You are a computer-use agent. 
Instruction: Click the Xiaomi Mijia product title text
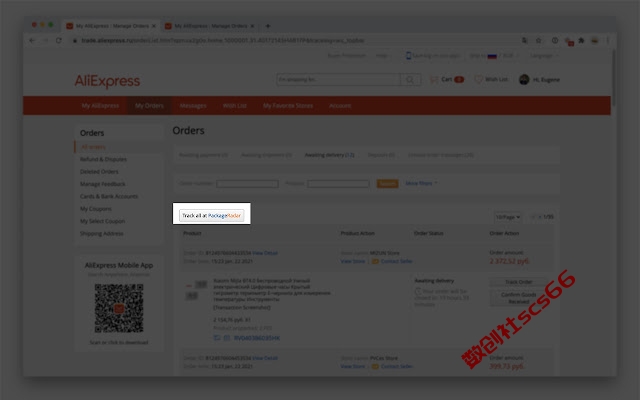[272, 290]
